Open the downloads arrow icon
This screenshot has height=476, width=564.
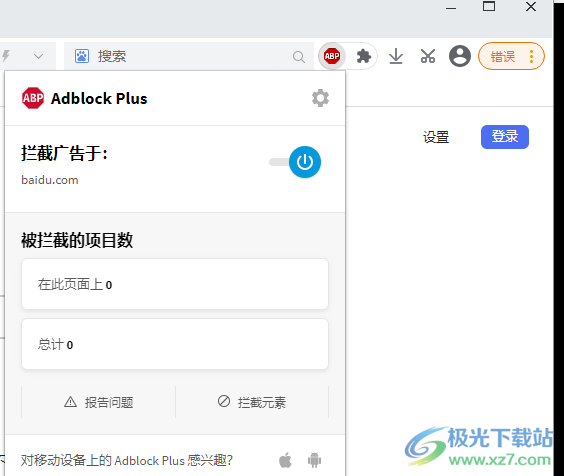[396, 56]
